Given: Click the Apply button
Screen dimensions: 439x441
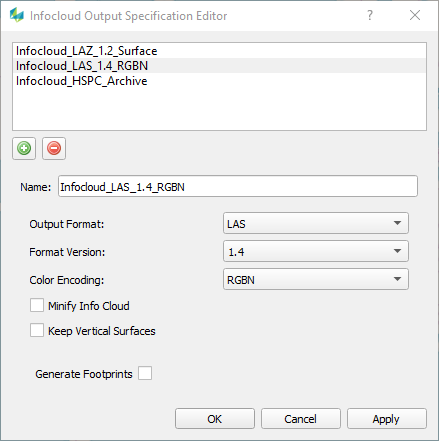Looking at the screenshot, I should 387,419.
